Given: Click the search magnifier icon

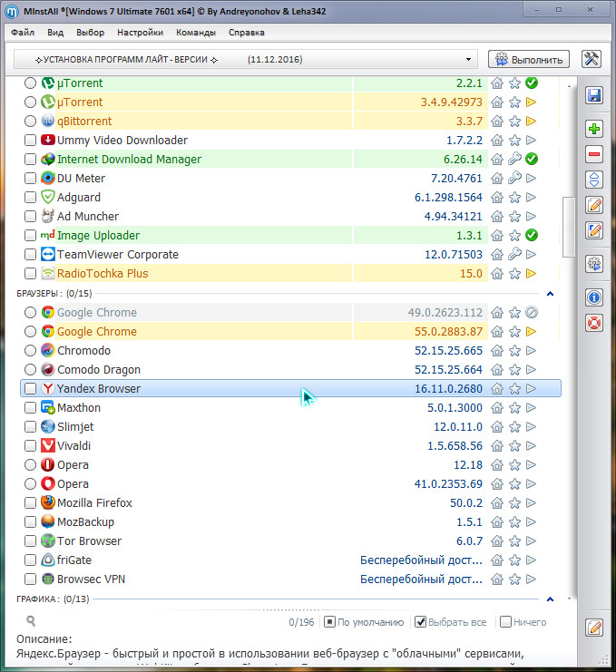Looking at the screenshot, I should (31, 620).
